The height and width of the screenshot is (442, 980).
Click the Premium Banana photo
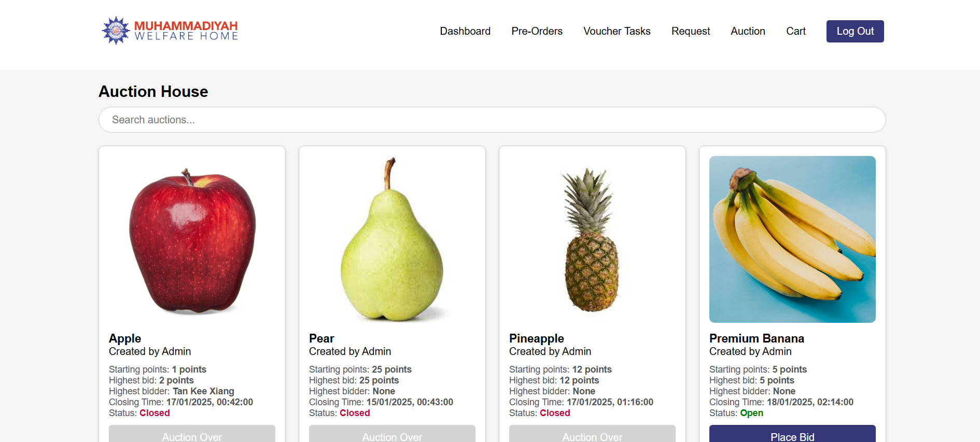click(792, 239)
